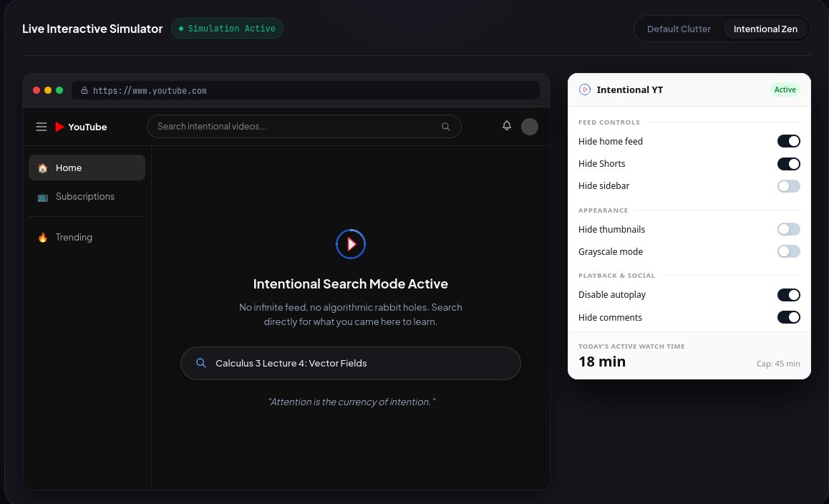Click the yellow window minimize dot
The width and height of the screenshot is (829, 504).
(48, 90)
